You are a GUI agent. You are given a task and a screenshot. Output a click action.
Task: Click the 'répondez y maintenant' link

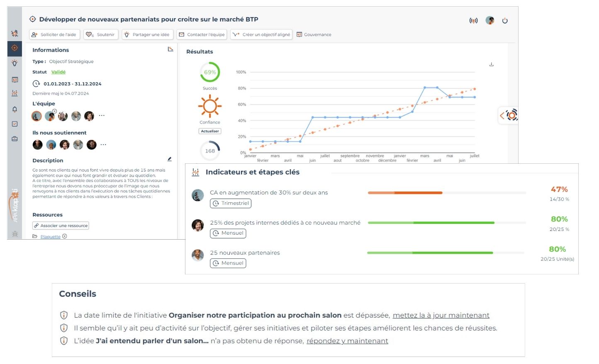[347, 341]
